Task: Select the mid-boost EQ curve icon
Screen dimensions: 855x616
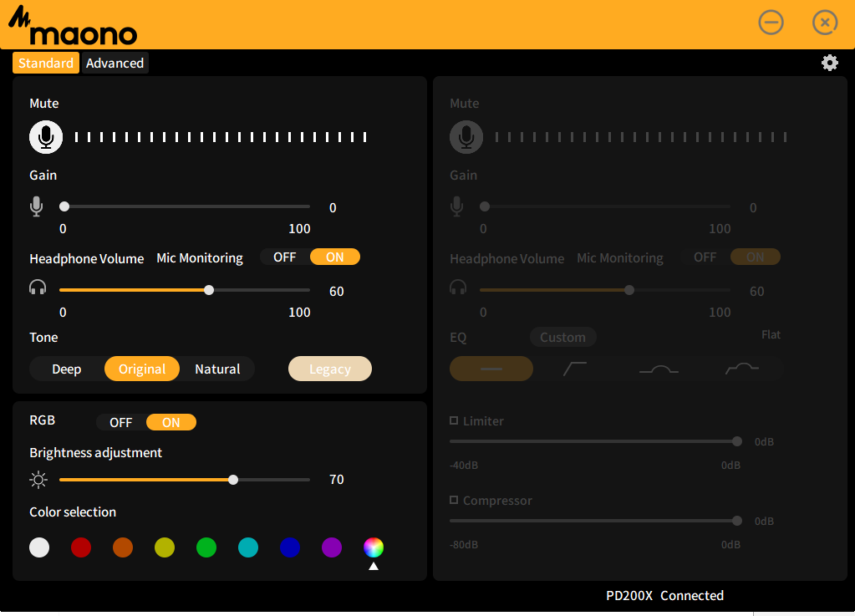Action: pos(659,370)
